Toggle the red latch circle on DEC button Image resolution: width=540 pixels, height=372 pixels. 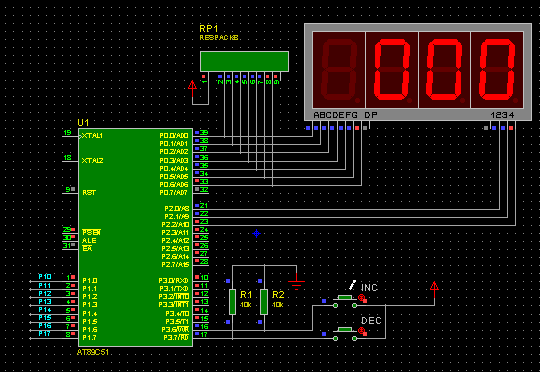(361, 330)
